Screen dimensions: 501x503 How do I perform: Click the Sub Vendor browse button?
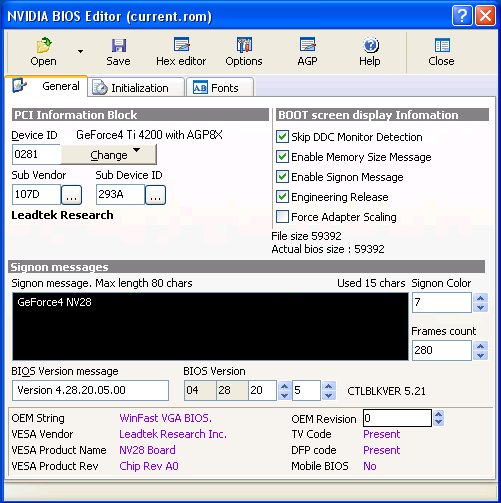(71, 195)
